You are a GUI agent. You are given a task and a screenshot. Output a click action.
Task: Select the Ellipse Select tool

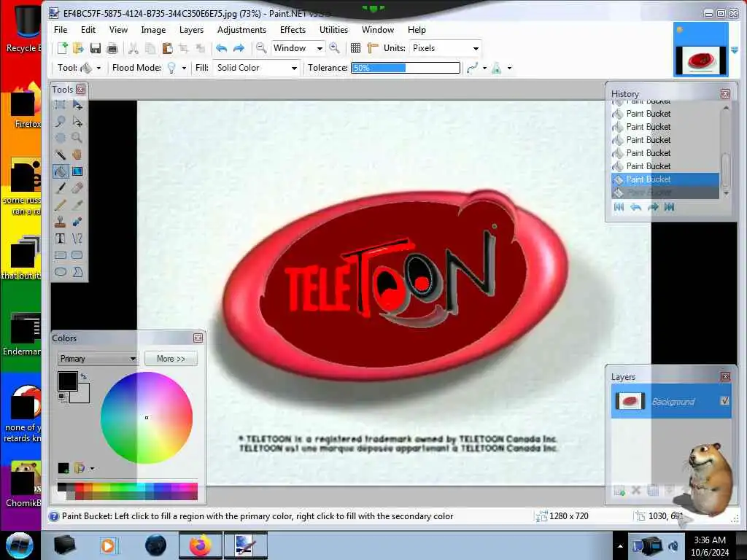click(61, 138)
